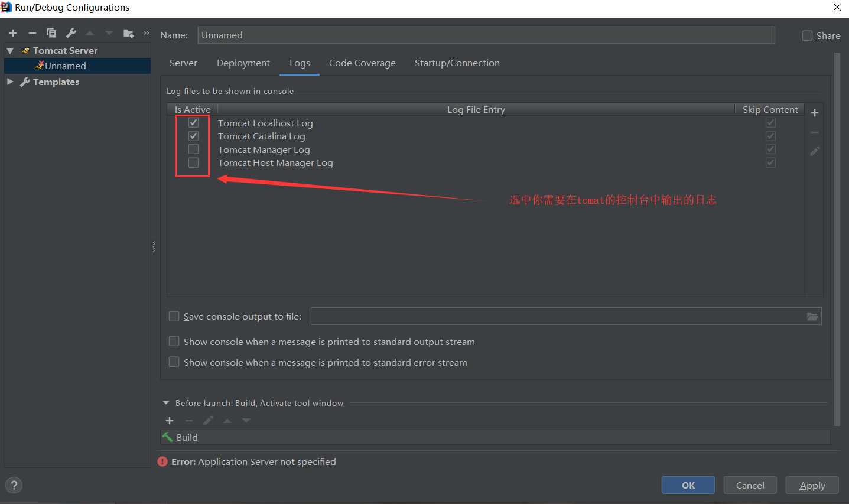
Task: Click the Is Active column header
Action: [193, 109]
